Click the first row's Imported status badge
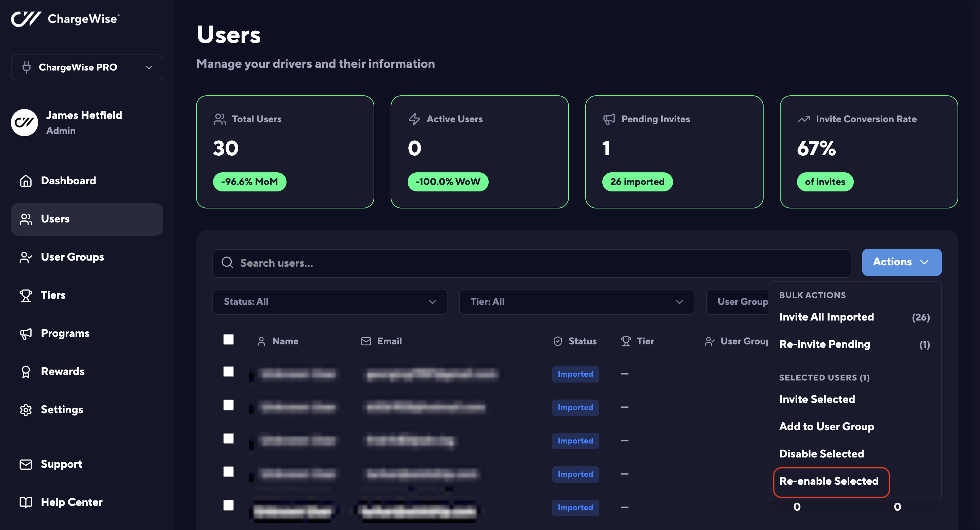Screen dimensions: 980x530 point(575,374)
